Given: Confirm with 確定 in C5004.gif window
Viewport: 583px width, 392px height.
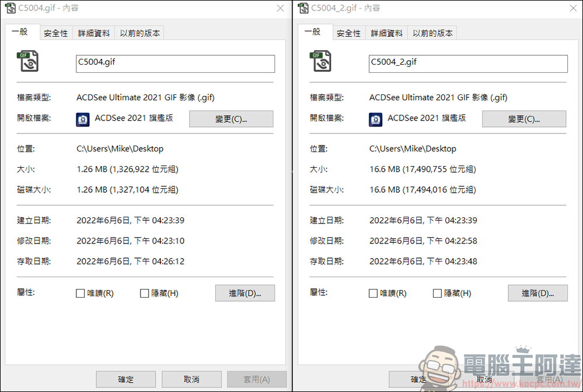Looking at the screenshot, I should pos(126,379).
